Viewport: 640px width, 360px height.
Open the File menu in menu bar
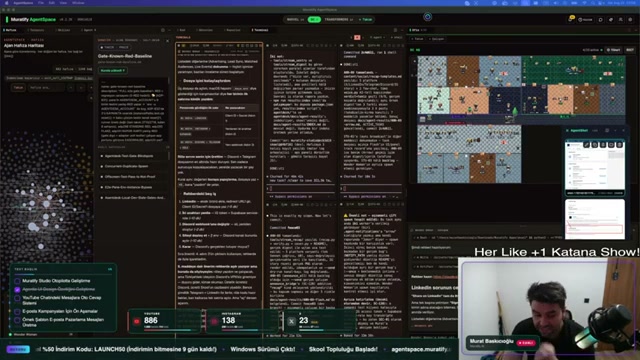click(x=41, y=3)
